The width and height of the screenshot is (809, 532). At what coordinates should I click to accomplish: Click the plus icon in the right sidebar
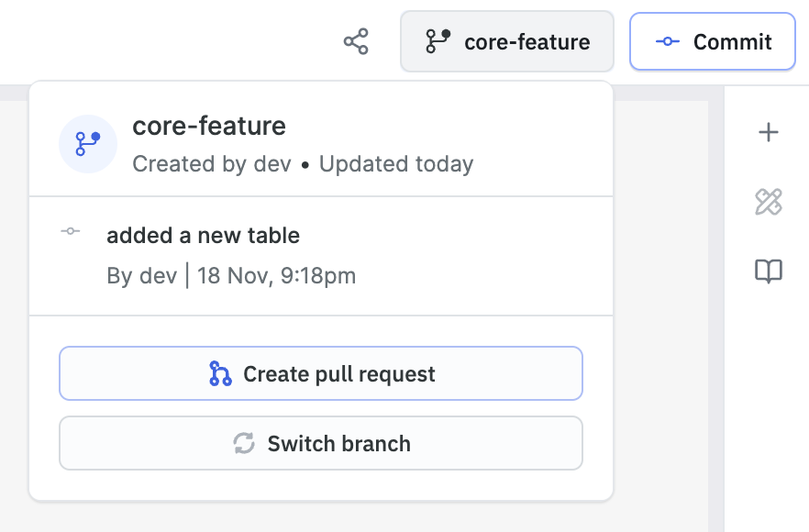click(x=768, y=133)
